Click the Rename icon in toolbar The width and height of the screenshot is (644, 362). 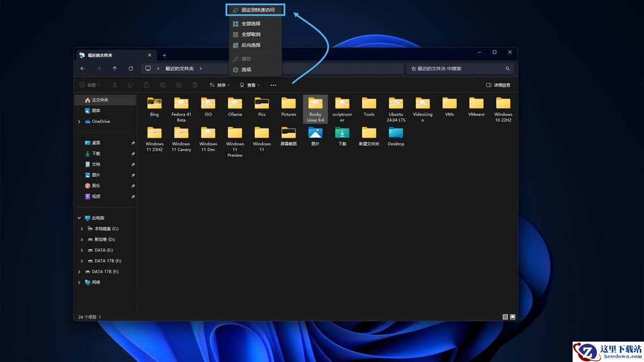[163, 85]
